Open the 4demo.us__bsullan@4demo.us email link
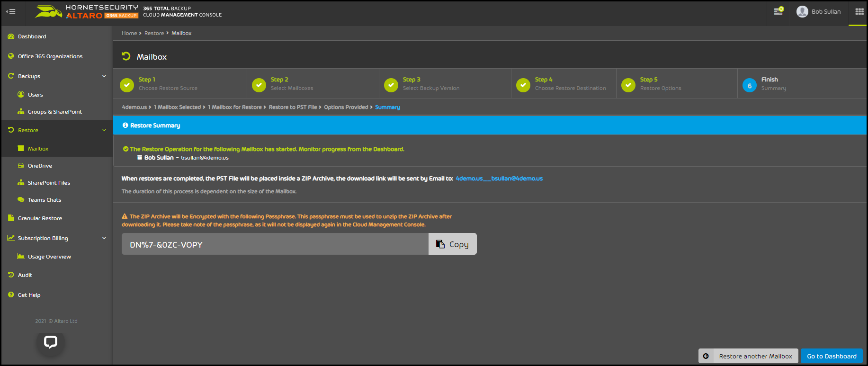This screenshot has width=868, height=366. [x=499, y=179]
